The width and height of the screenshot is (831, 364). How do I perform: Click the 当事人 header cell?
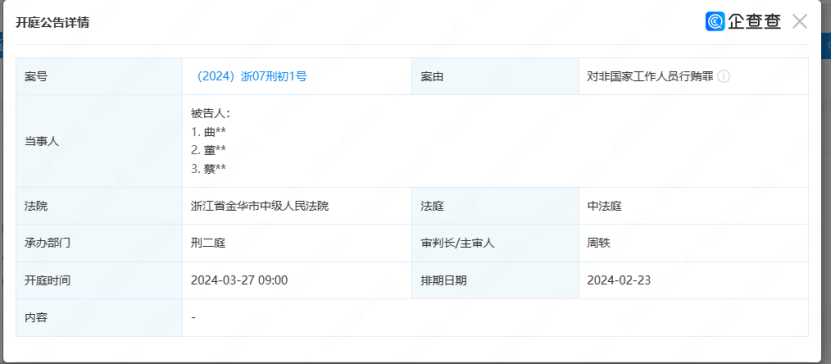pos(99,141)
